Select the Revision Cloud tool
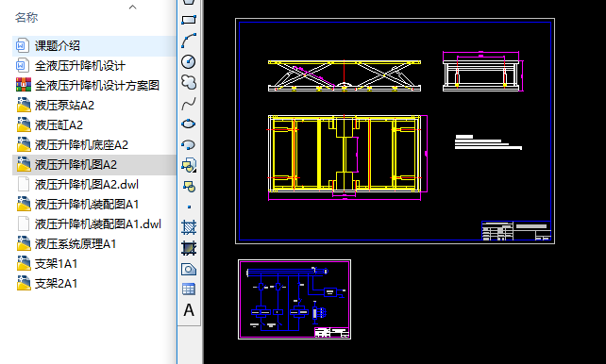This screenshot has height=364, width=606. 189,82
